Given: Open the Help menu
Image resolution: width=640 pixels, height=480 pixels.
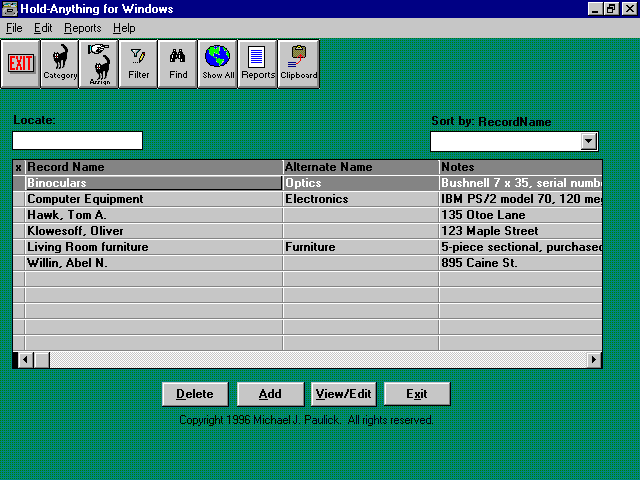Looking at the screenshot, I should click(124, 28).
